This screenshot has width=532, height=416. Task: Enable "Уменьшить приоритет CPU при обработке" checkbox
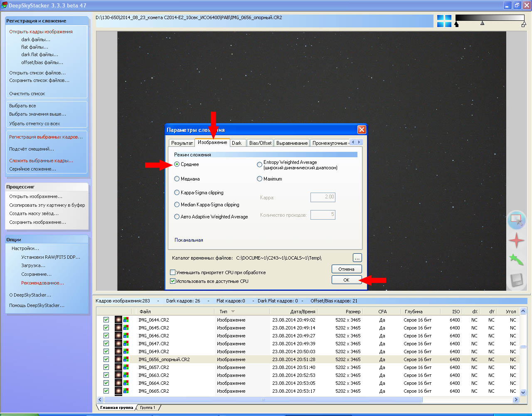click(x=173, y=272)
